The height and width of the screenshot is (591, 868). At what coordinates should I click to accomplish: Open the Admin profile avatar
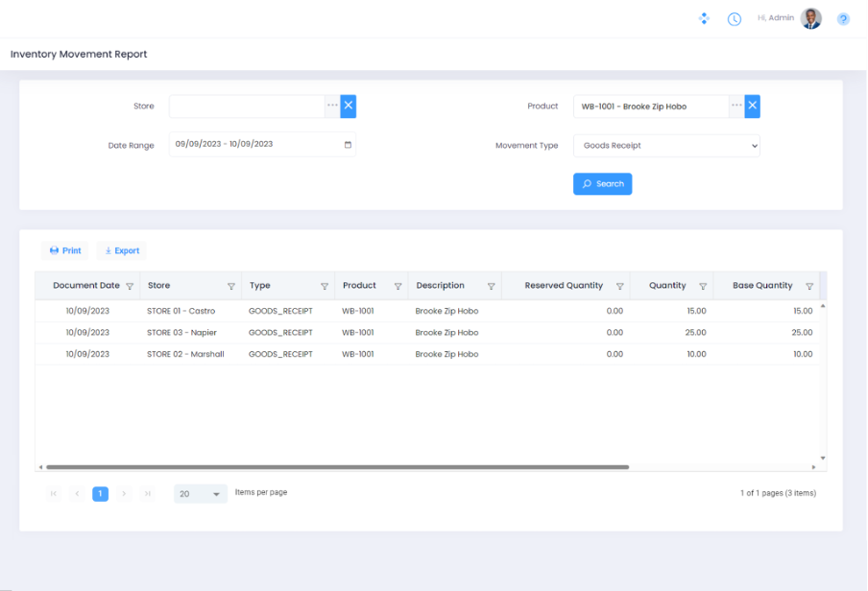tap(811, 18)
